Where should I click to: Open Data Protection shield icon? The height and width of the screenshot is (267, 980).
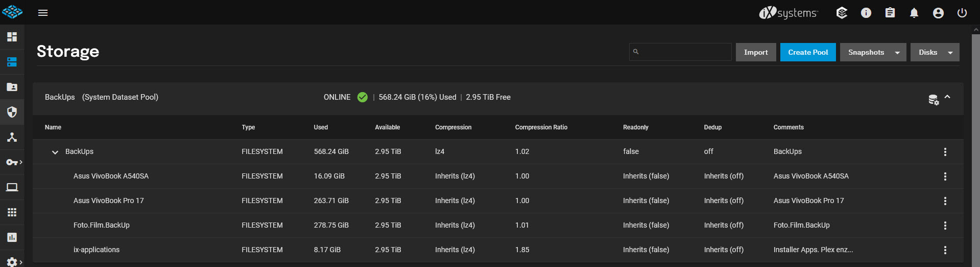coord(12,112)
